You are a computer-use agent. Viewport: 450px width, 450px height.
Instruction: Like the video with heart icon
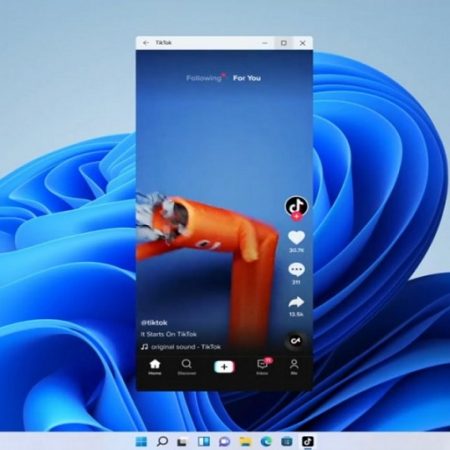click(x=296, y=238)
